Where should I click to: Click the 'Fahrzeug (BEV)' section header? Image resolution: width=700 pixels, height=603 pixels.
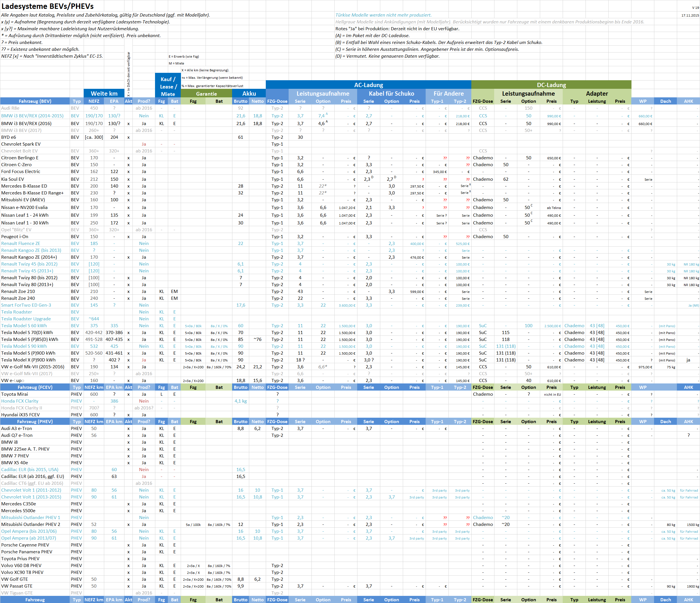pyautogui.click(x=35, y=101)
